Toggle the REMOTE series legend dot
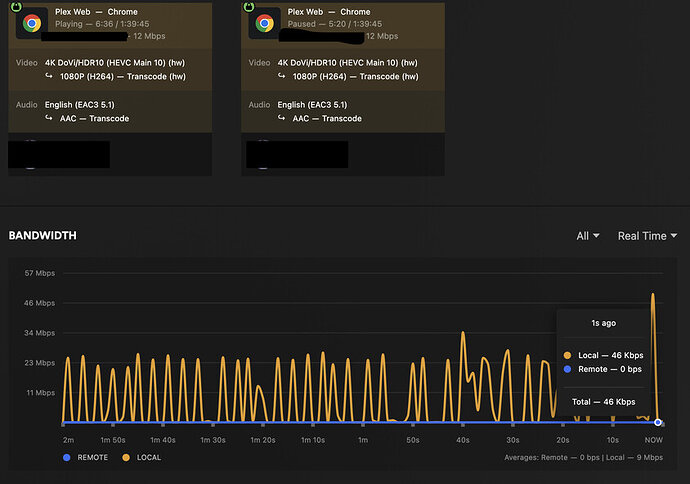This screenshot has height=484, width=690. click(66, 458)
